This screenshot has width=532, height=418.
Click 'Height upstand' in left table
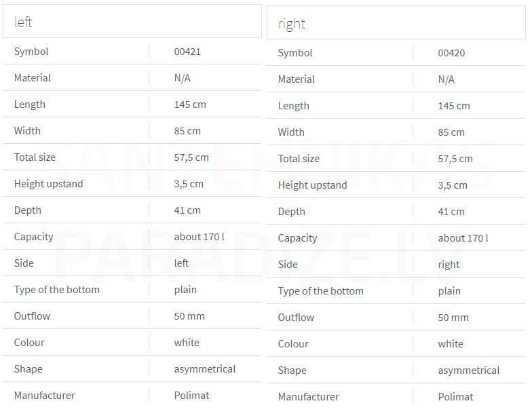[x=49, y=184]
